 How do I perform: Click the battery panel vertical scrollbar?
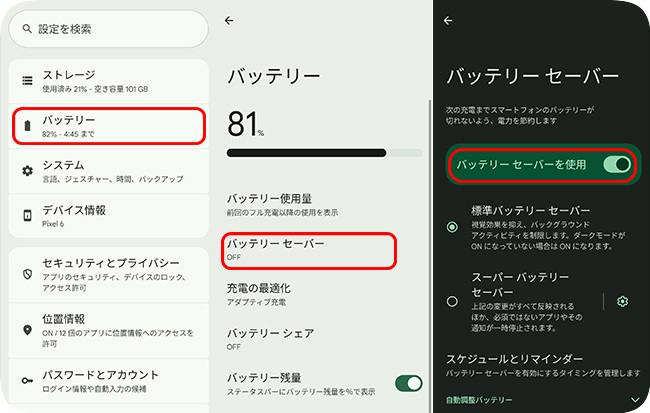pyautogui.click(x=429, y=255)
